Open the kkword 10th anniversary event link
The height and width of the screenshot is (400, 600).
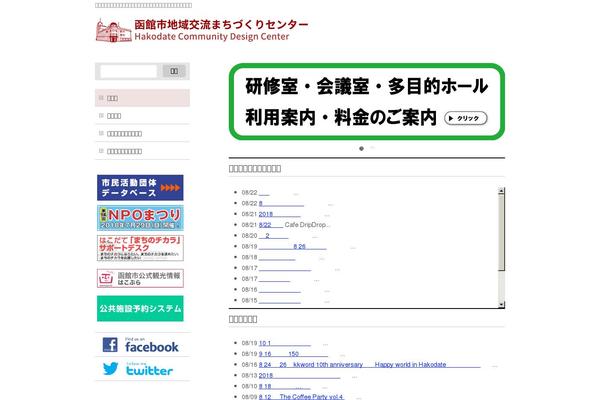coord(370,364)
